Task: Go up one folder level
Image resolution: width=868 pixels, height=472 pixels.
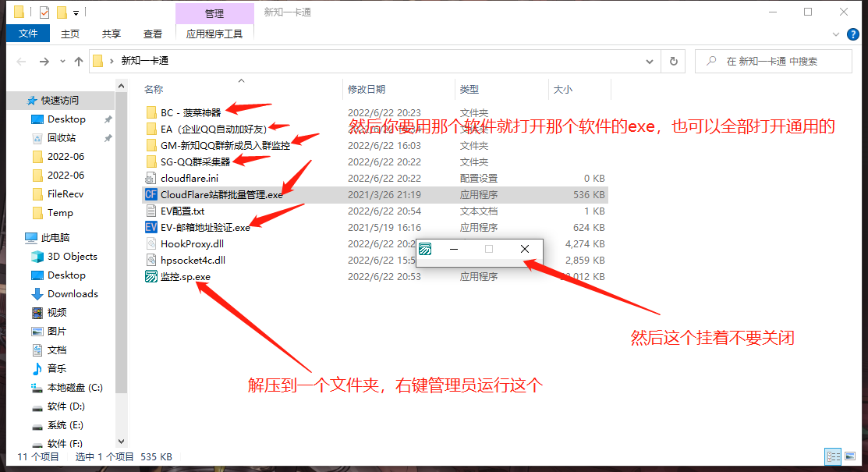Action: point(79,62)
